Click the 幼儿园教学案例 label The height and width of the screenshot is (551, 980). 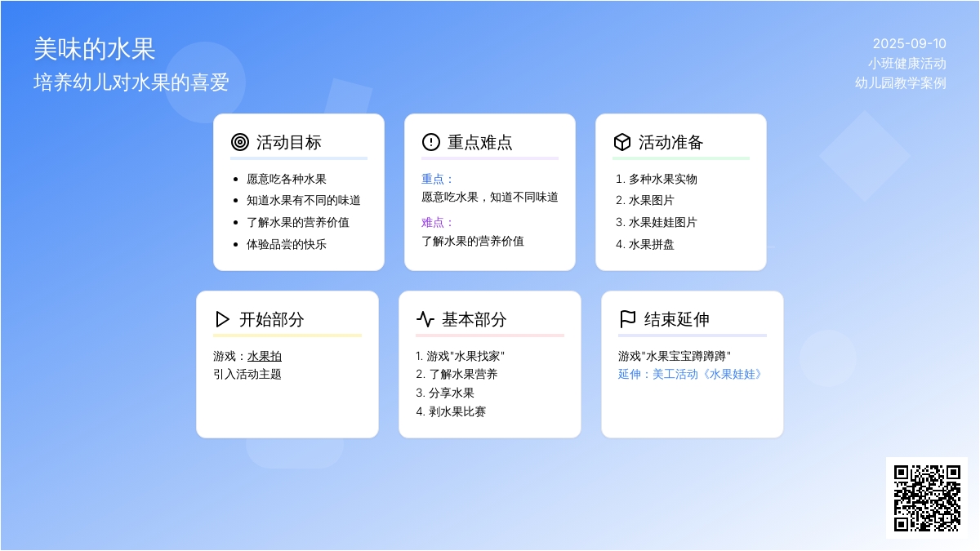[900, 82]
